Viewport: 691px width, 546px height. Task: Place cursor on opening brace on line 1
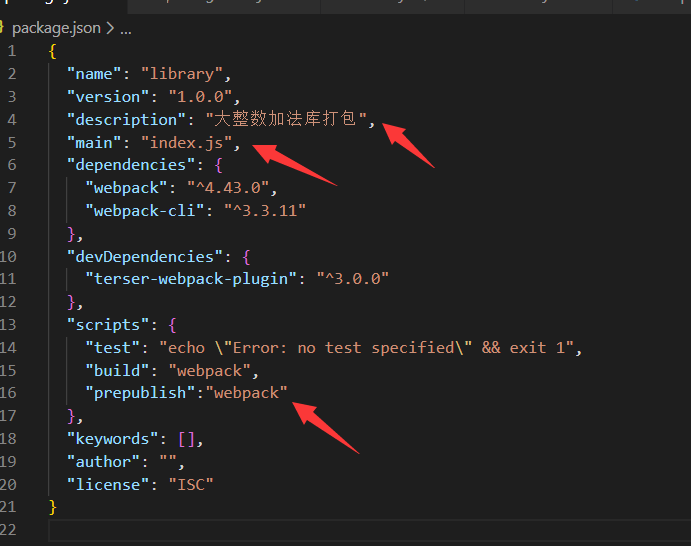(52, 51)
